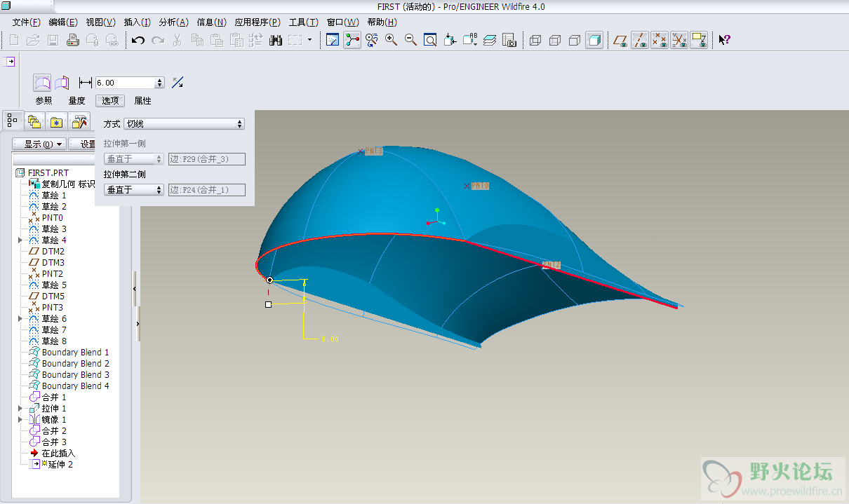Open the binoculars Find tool

click(276, 40)
